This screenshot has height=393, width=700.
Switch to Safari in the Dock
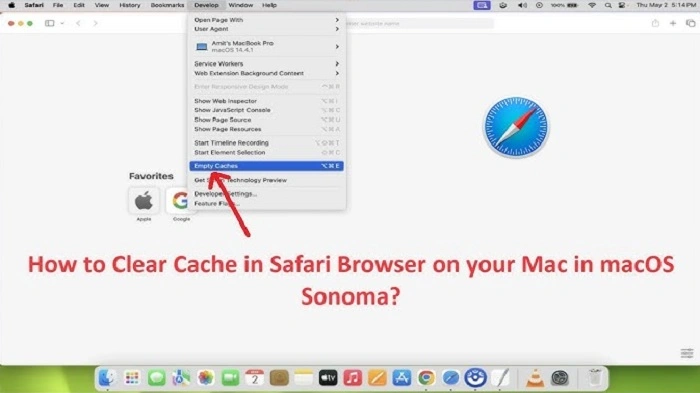[x=451, y=378]
